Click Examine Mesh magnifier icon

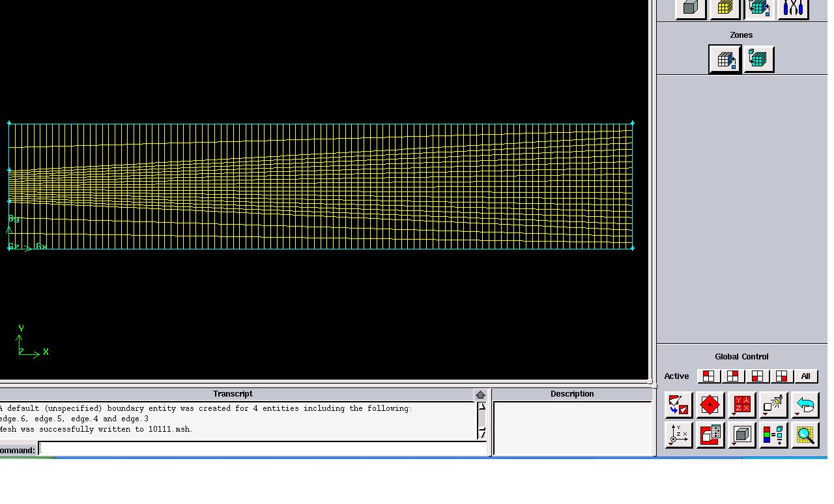click(x=805, y=435)
